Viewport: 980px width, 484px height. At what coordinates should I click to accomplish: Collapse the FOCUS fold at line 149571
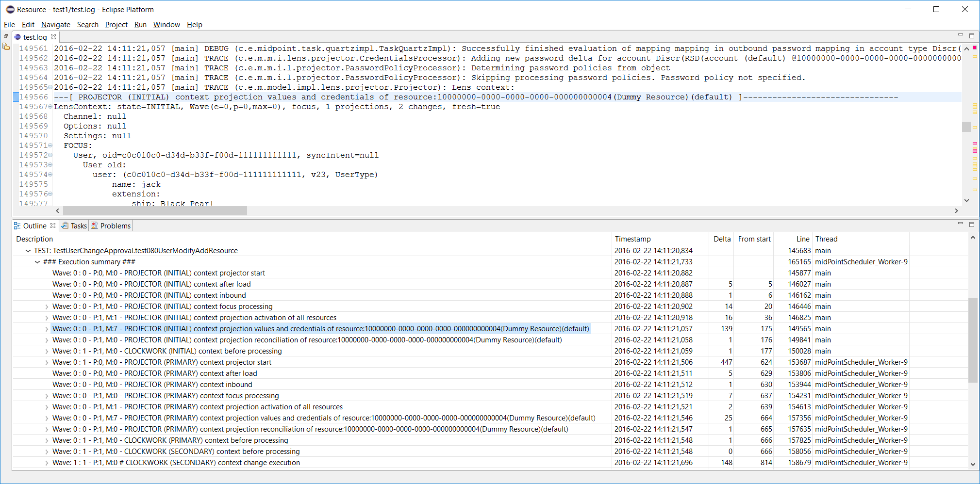click(50, 145)
